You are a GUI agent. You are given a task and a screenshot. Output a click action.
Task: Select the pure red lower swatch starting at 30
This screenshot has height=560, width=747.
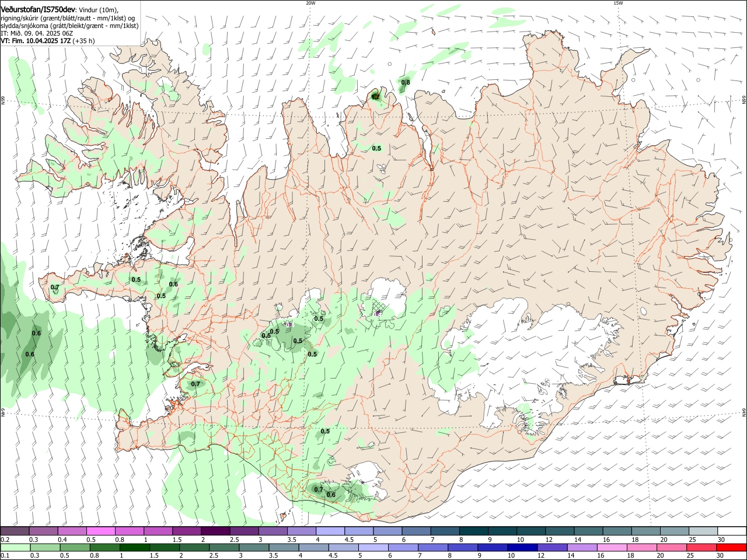coord(731,547)
